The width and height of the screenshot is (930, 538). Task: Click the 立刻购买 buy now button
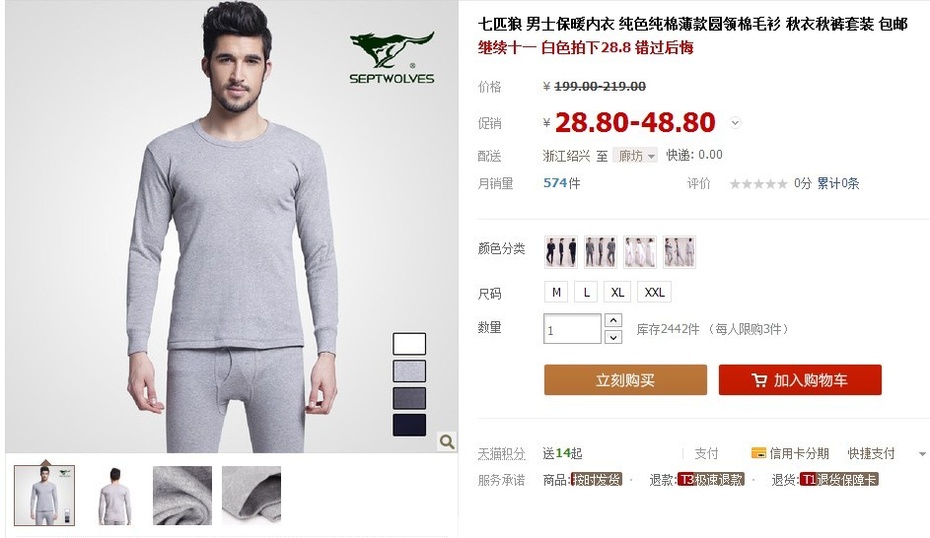625,380
